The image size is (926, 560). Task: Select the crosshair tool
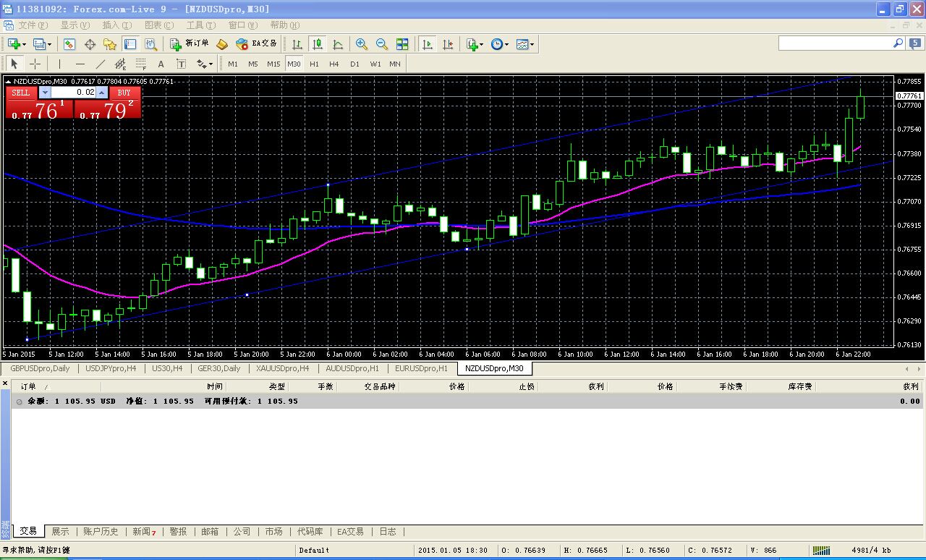(35, 64)
